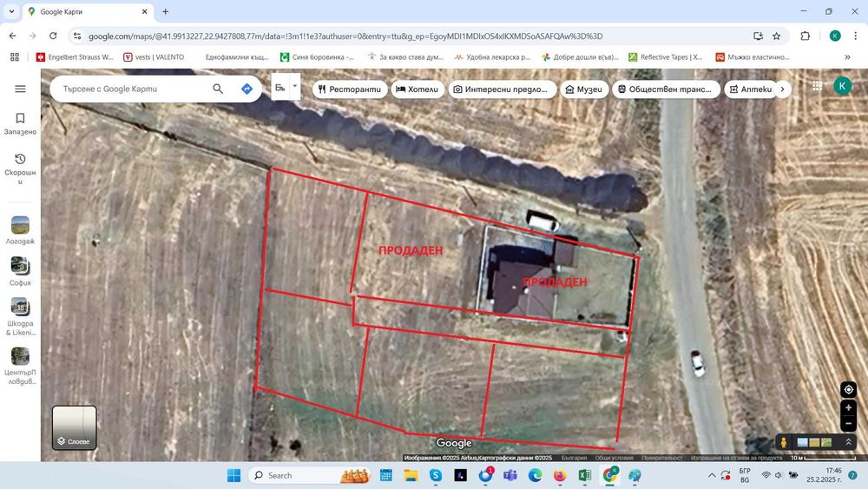Viewport: 868px width, 489px height.
Task: Show my location on the map
Action: coord(849,390)
